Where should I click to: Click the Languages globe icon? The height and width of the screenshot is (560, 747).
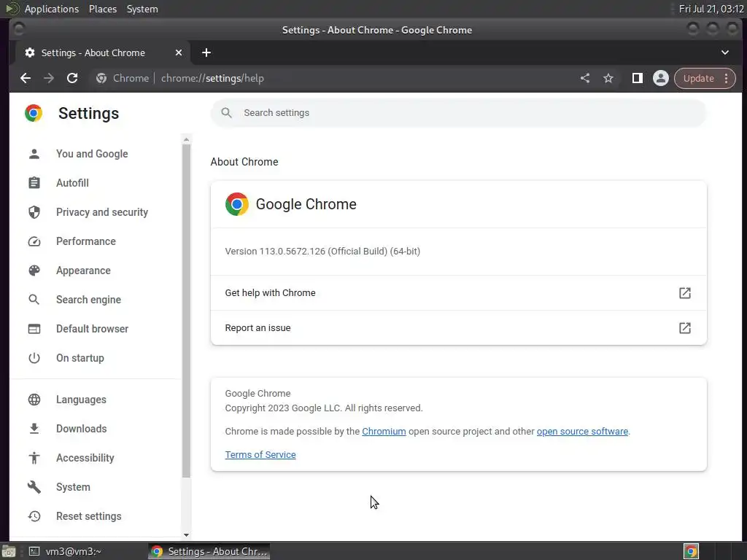point(34,400)
